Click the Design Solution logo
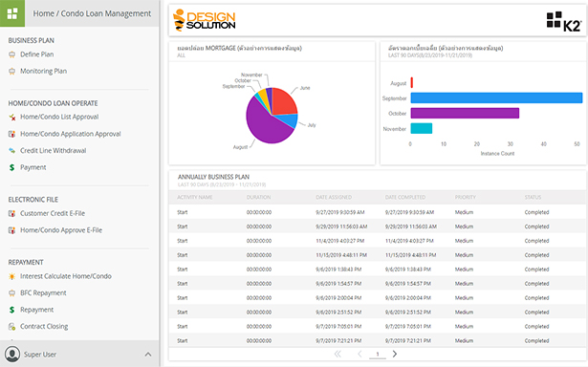Screen dimensions: 588x367 [x=205, y=20]
